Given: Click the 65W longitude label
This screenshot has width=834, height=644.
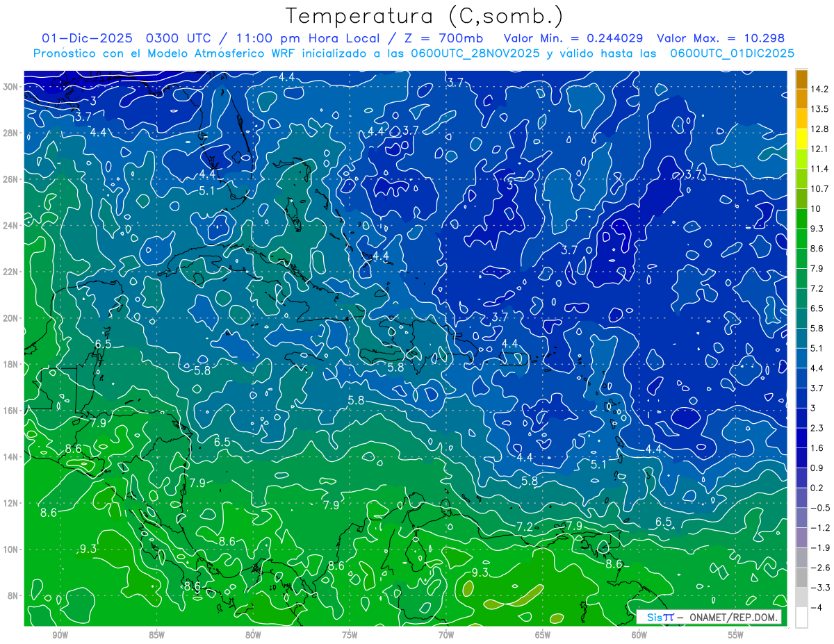Looking at the screenshot, I should pos(543,635).
